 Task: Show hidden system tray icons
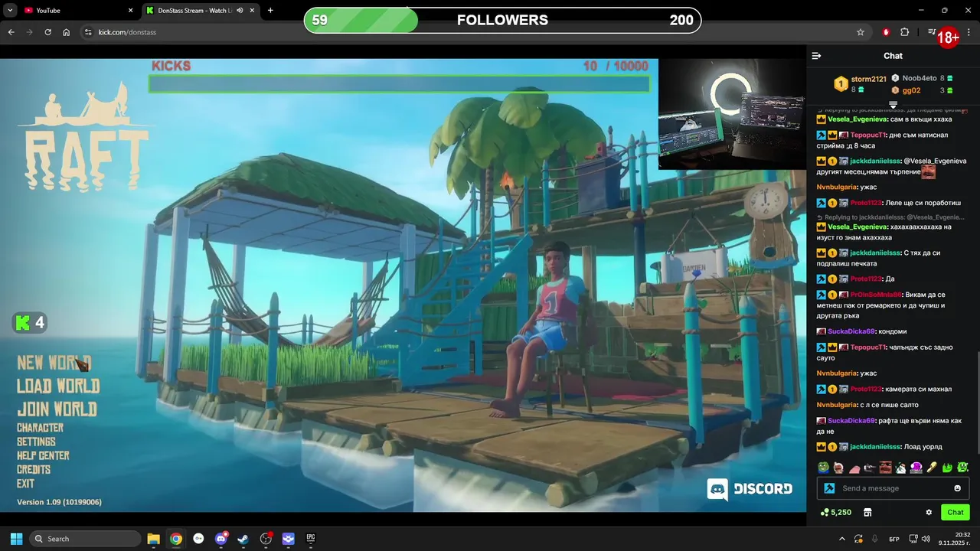tap(842, 539)
